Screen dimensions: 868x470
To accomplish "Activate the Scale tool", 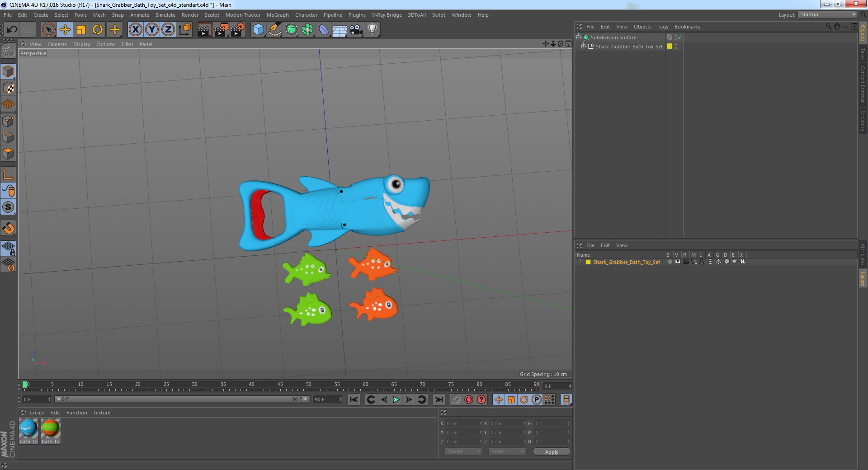I will click(81, 30).
